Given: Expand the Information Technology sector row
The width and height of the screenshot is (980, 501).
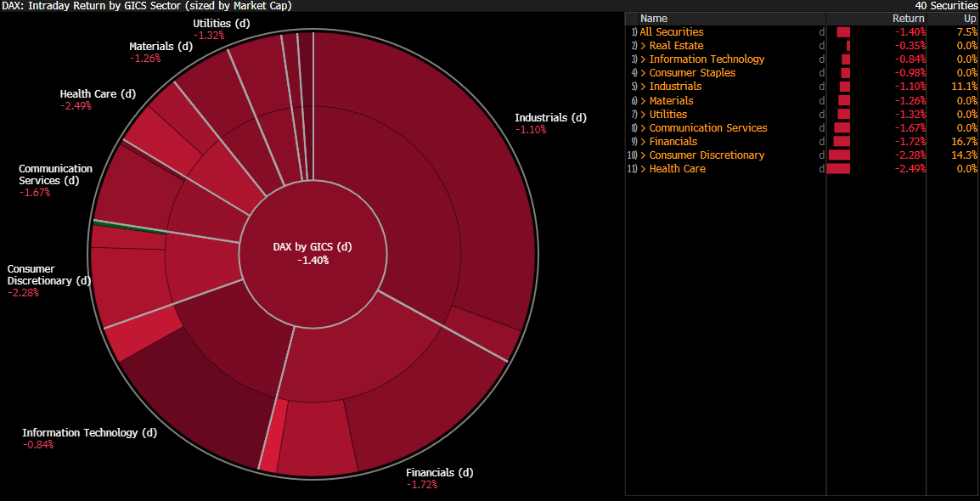Looking at the screenshot, I should 643,59.
